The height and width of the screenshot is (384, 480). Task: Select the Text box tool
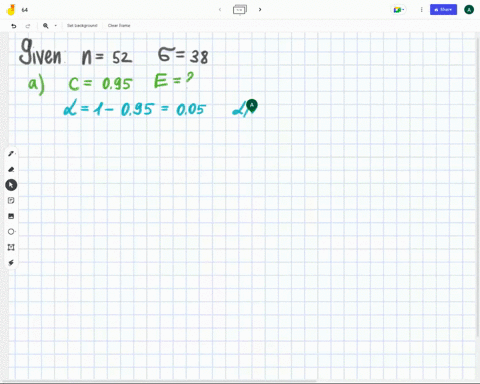click(11, 247)
